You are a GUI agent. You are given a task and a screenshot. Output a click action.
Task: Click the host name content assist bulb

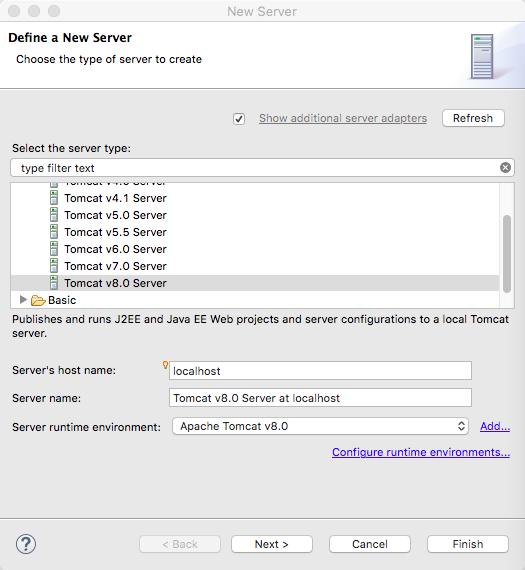click(165, 365)
